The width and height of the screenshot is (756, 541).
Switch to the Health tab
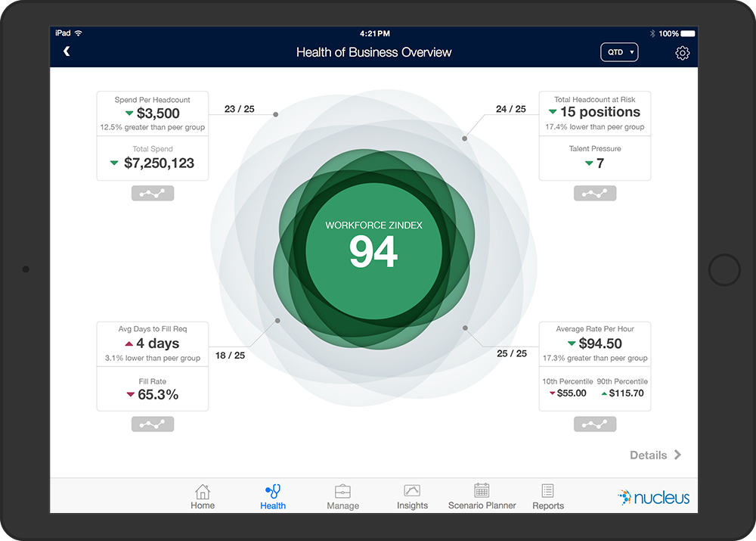pyautogui.click(x=273, y=497)
